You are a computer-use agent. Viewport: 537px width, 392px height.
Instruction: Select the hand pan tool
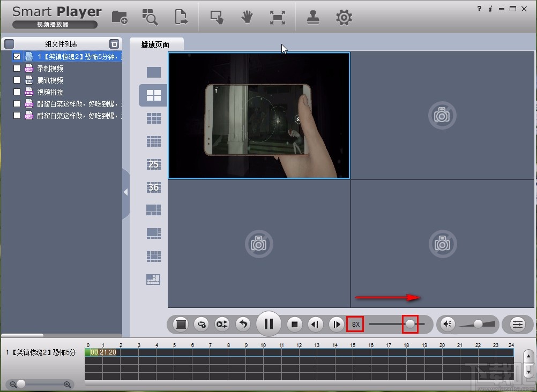point(247,17)
